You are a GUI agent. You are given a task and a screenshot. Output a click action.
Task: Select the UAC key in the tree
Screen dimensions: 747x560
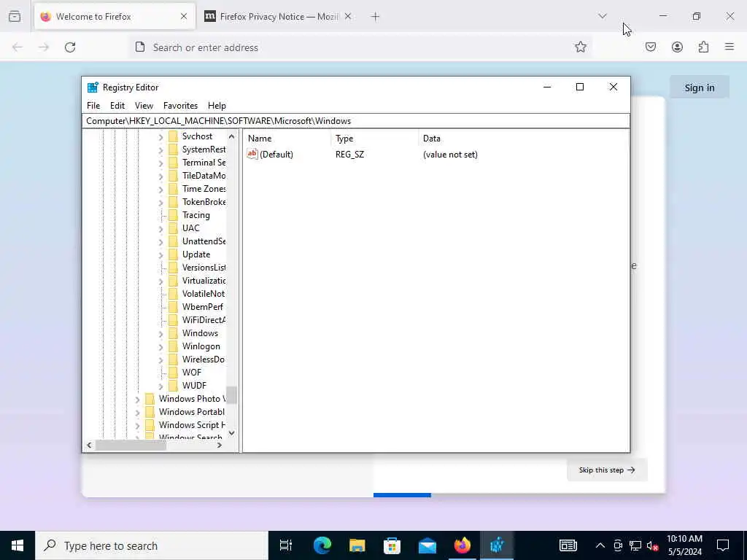point(191,228)
